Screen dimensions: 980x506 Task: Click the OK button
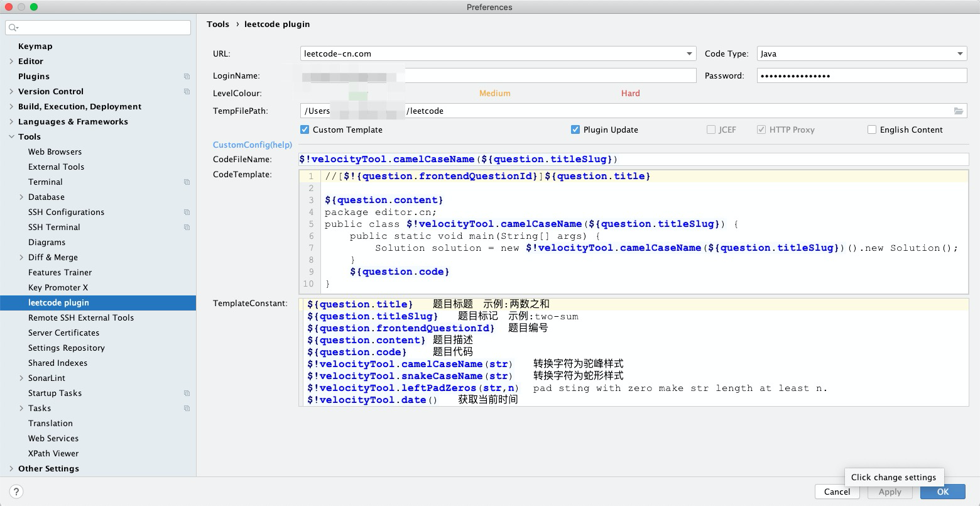tap(943, 492)
